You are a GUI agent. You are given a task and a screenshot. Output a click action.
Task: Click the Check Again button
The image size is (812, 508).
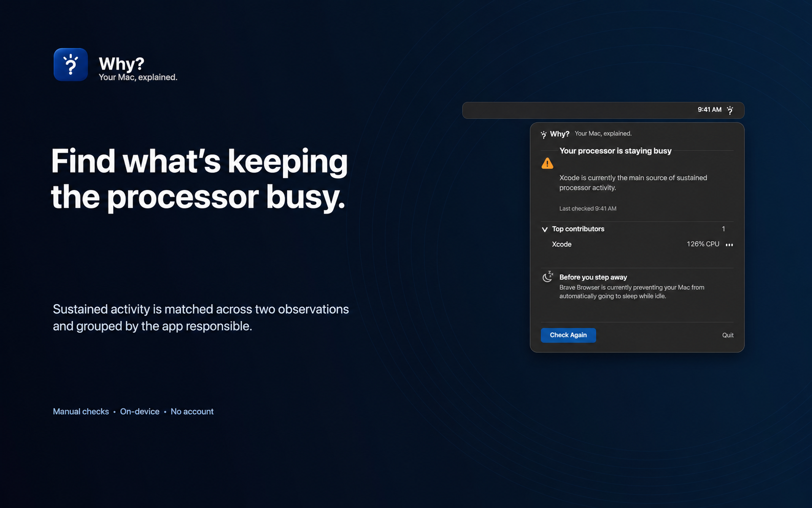pyautogui.click(x=568, y=335)
